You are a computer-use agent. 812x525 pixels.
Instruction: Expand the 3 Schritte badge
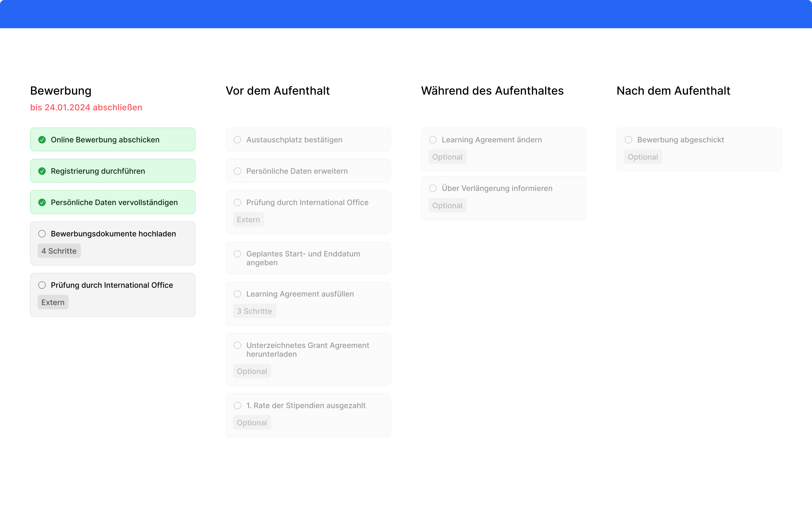[x=254, y=311]
